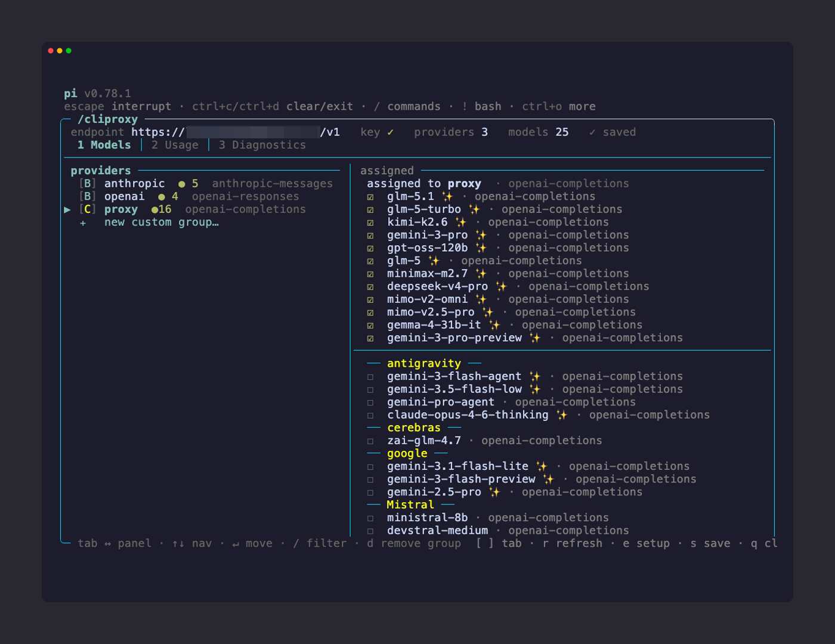The width and height of the screenshot is (835, 644).
Task: Click the [B] badge next to openai
Action: pos(88,196)
